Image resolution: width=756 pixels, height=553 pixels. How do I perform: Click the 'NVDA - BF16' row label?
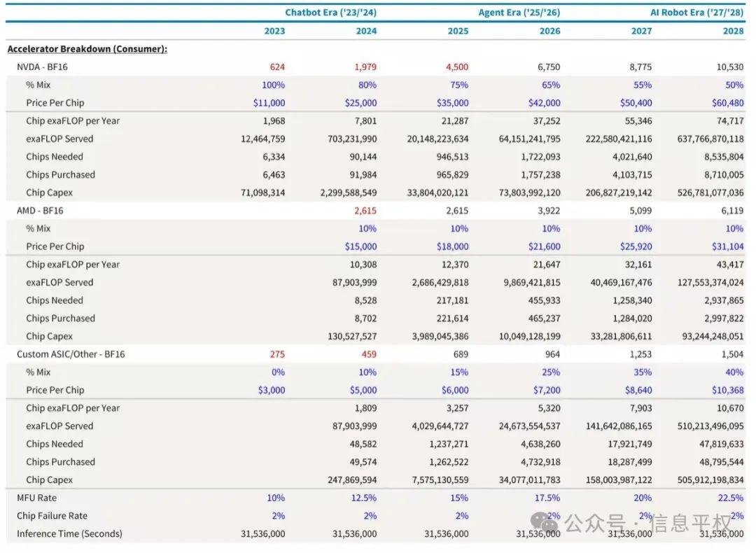(x=43, y=67)
